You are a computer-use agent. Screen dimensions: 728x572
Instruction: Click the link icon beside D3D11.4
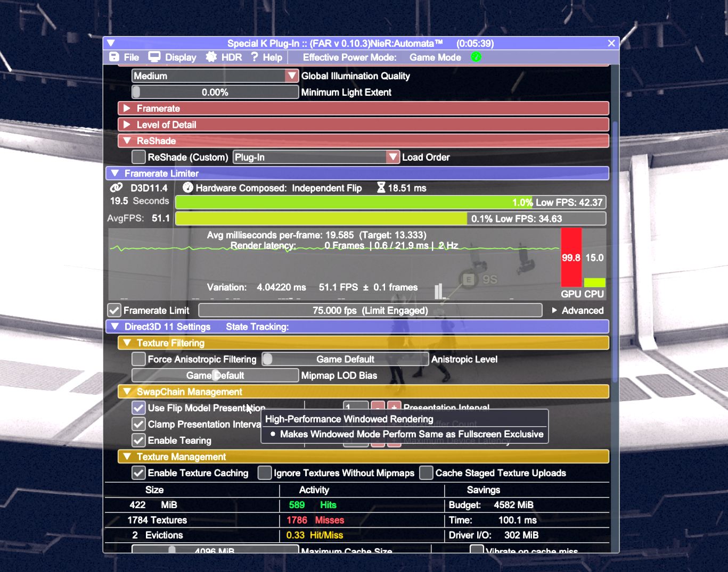point(116,188)
